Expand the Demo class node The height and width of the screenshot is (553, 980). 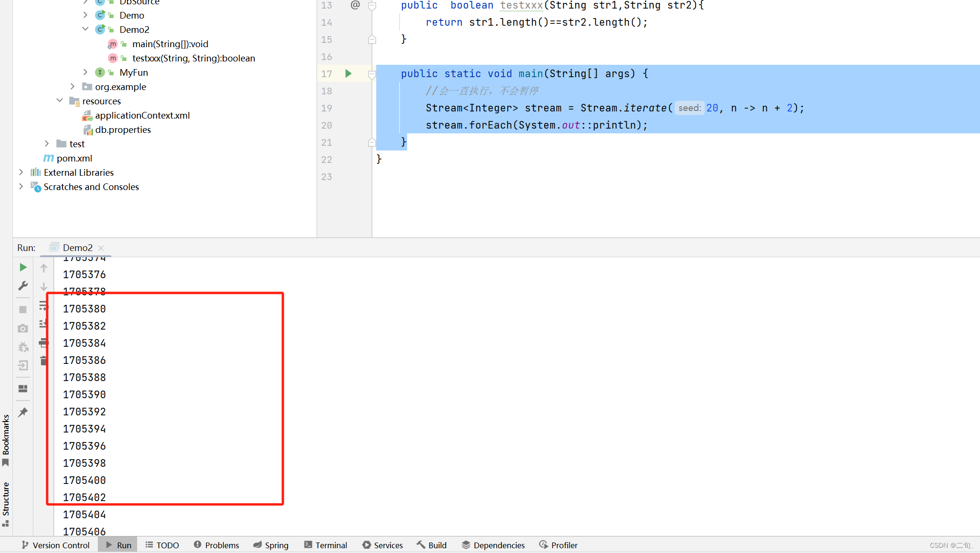click(x=85, y=15)
